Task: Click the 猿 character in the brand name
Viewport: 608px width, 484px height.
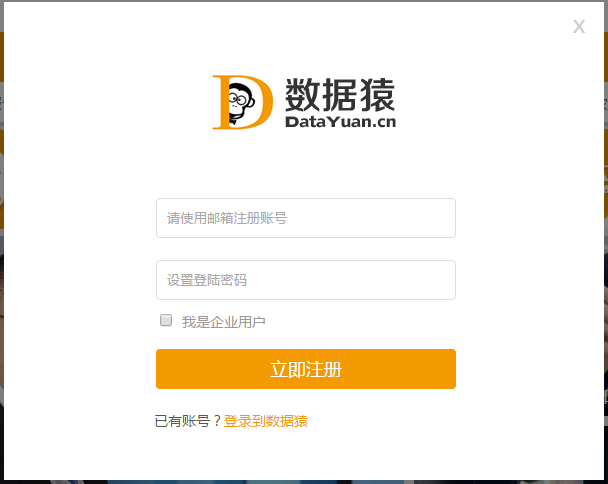Action: [377, 95]
